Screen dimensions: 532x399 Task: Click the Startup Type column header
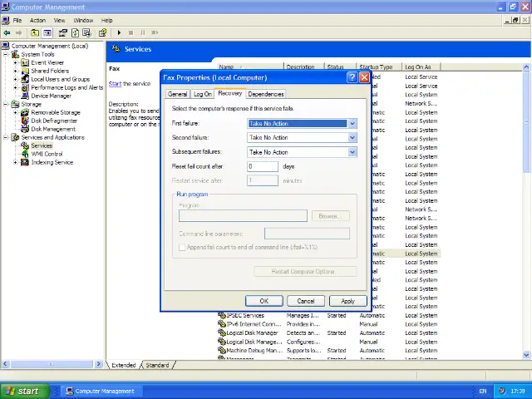379,66
